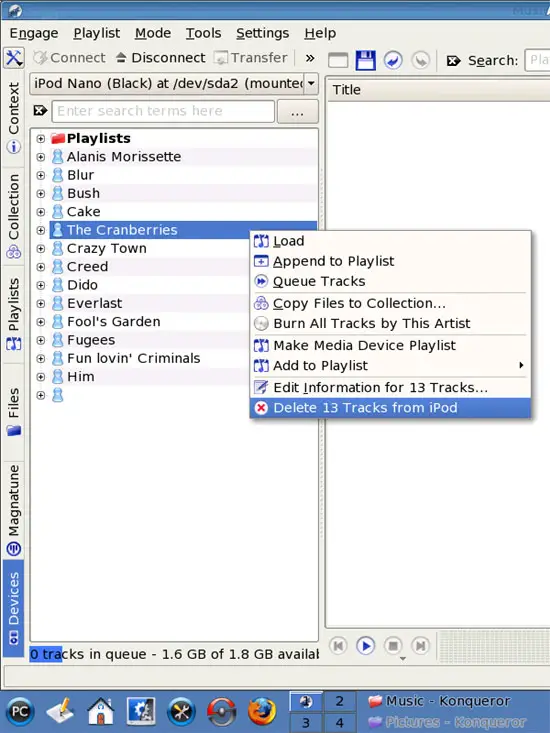Expand Alanis Morissette artist node
This screenshot has width=550, height=733.
(41, 157)
